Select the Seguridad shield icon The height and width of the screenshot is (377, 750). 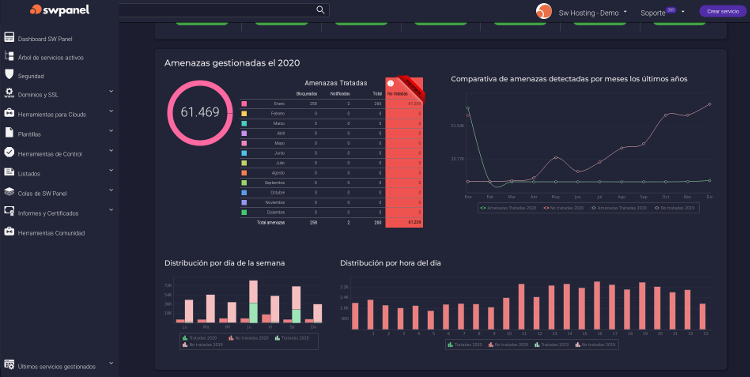click(9, 75)
